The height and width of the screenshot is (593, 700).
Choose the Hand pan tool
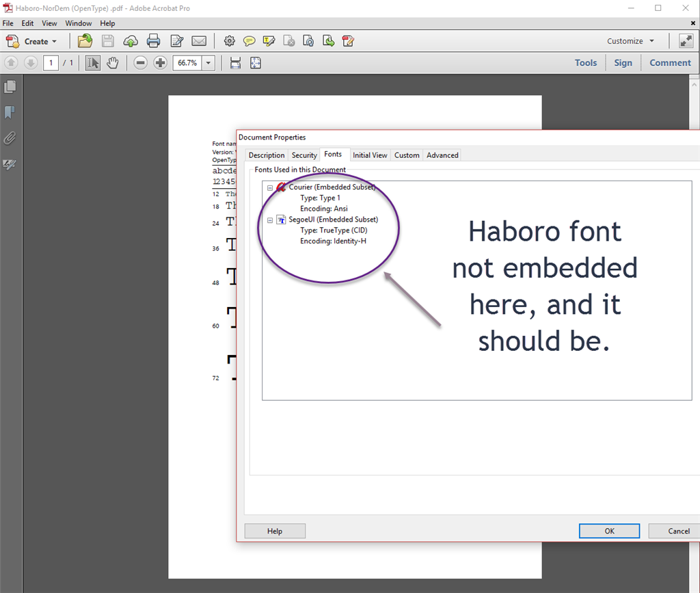[113, 63]
